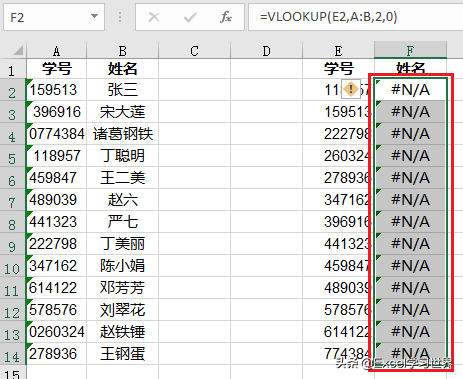Click cell E13 with 614122
This screenshot has height=379, width=463.
coord(338,332)
